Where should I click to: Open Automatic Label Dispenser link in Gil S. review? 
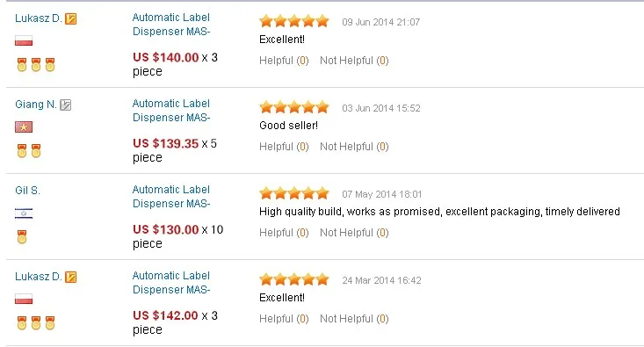tap(171, 196)
